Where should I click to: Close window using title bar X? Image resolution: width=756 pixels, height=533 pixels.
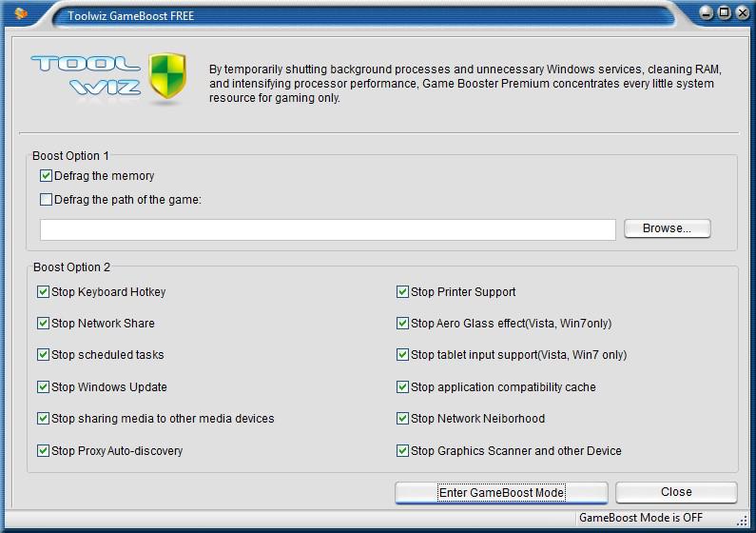[x=741, y=12]
